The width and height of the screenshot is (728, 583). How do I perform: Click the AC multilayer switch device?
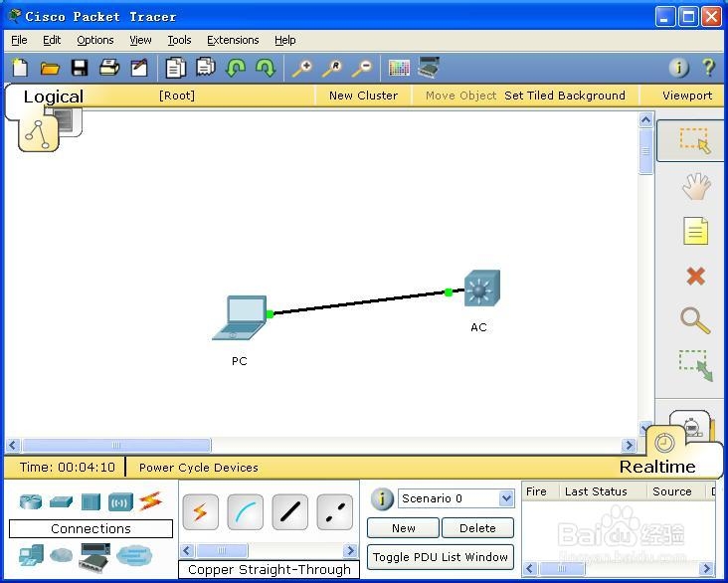[x=482, y=288]
